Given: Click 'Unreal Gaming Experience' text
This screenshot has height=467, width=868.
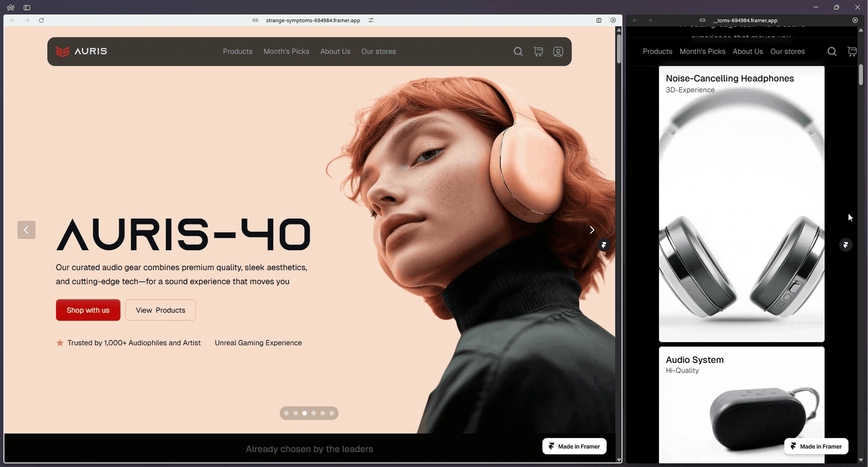Looking at the screenshot, I should (x=258, y=343).
